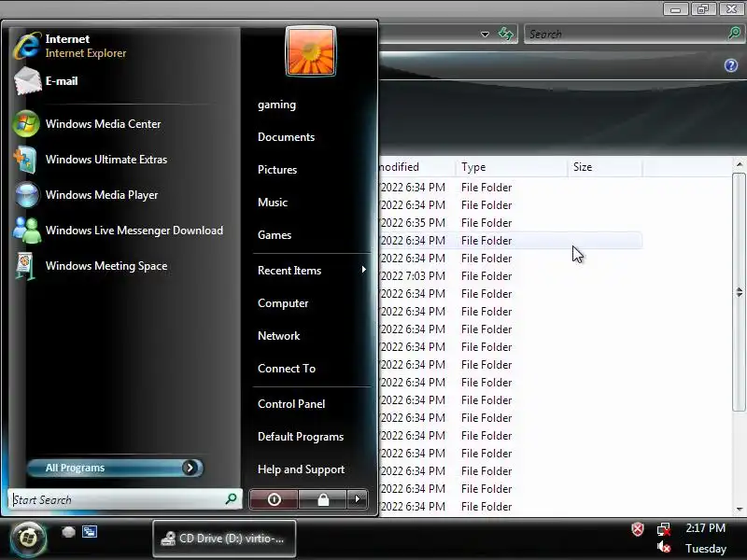Click the lock button in Start menu
The width and height of the screenshot is (747, 560).
(x=323, y=499)
